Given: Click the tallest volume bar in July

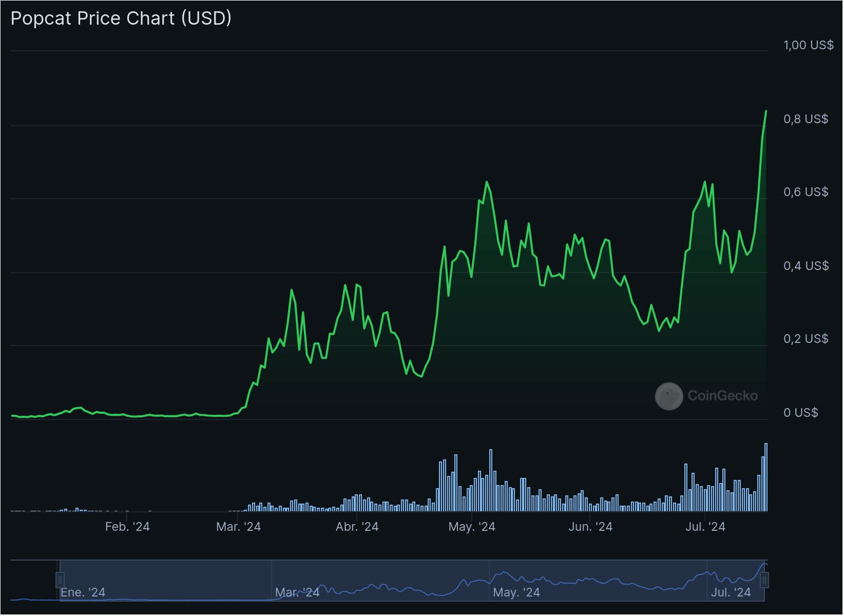Looking at the screenshot, I should tap(766, 477).
